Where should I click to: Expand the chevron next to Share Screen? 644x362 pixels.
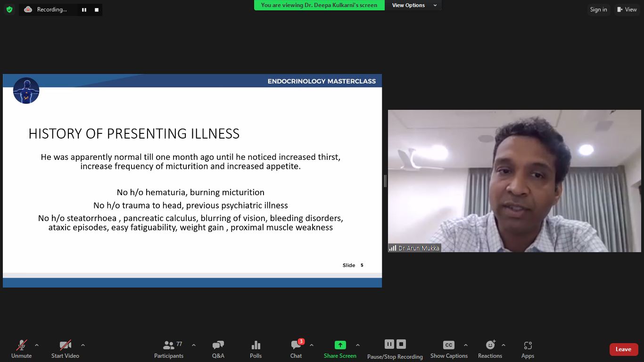click(x=358, y=345)
